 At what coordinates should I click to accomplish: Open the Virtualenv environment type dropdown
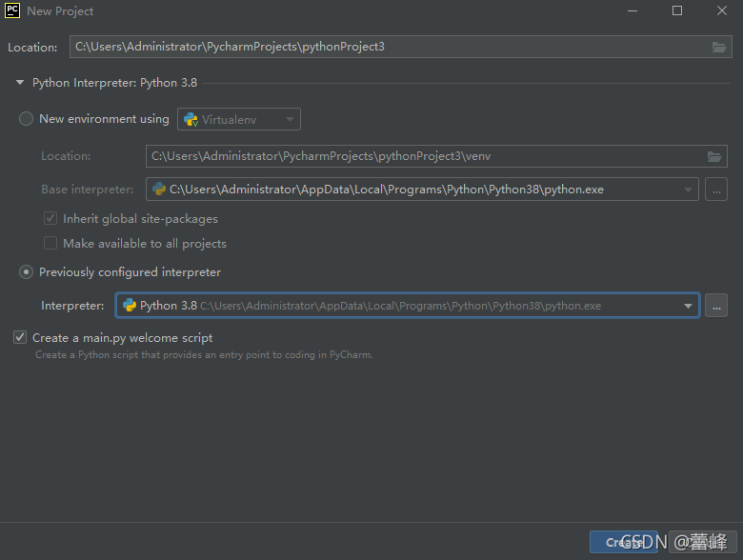pos(239,119)
